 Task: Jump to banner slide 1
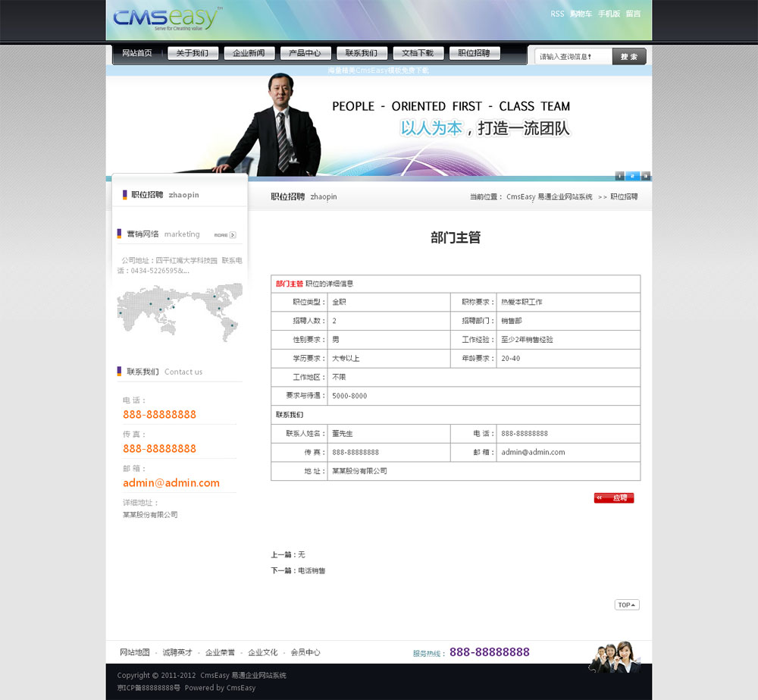point(620,176)
